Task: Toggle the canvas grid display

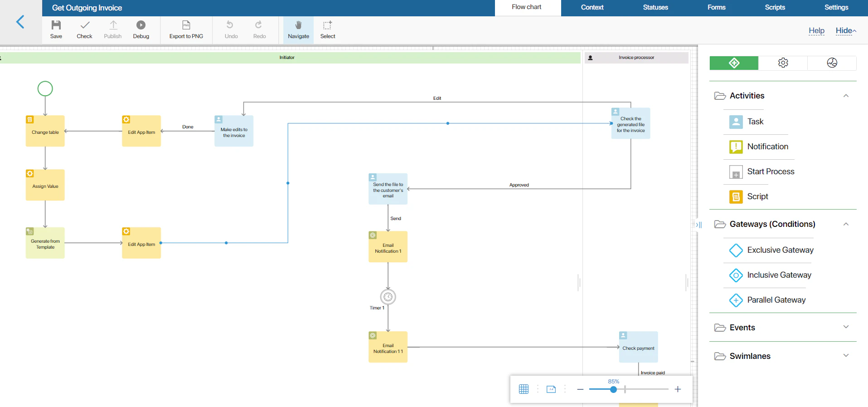Action: pyautogui.click(x=524, y=389)
